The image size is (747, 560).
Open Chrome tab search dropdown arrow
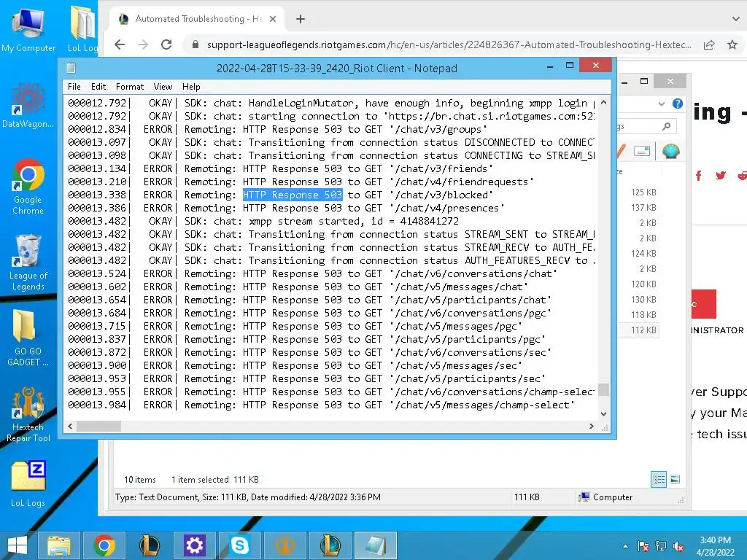[735, 19]
